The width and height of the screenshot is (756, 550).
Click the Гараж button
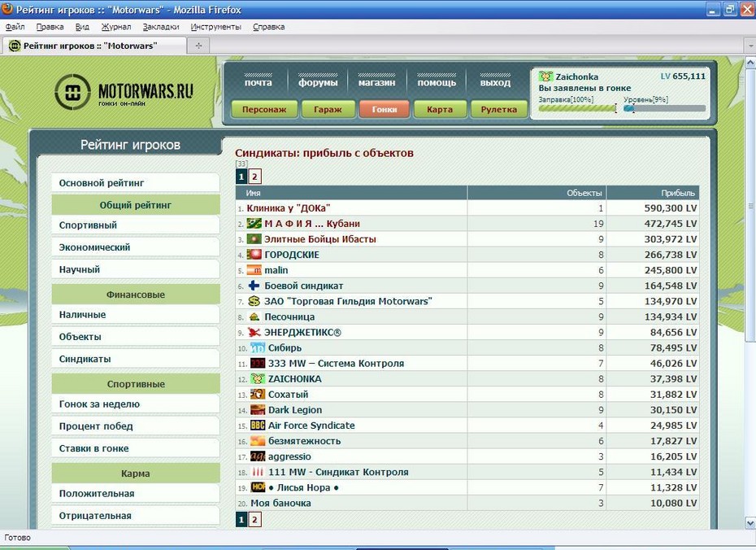(x=328, y=110)
